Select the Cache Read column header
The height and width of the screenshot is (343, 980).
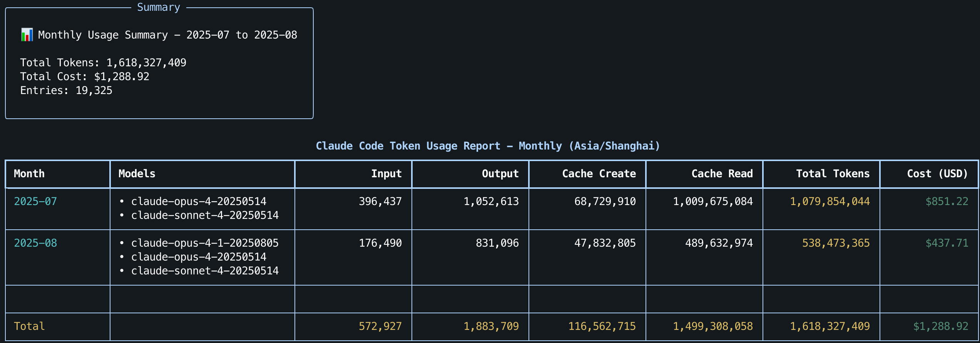click(x=722, y=174)
